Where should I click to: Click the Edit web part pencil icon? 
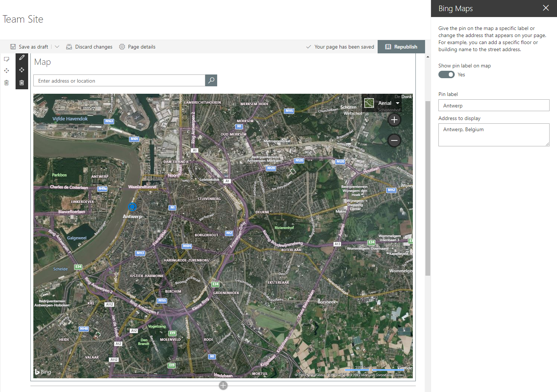click(22, 58)
